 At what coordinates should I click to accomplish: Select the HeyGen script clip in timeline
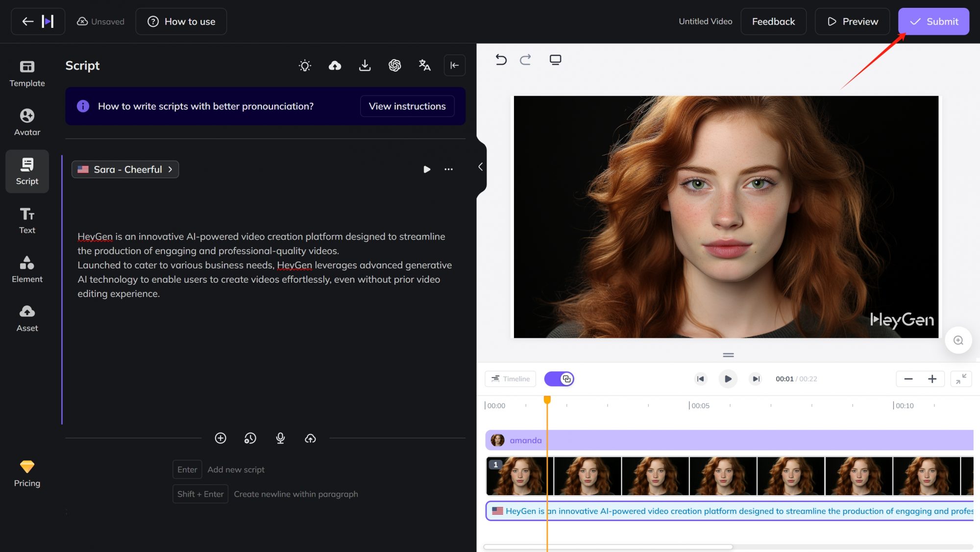[730, 511]
